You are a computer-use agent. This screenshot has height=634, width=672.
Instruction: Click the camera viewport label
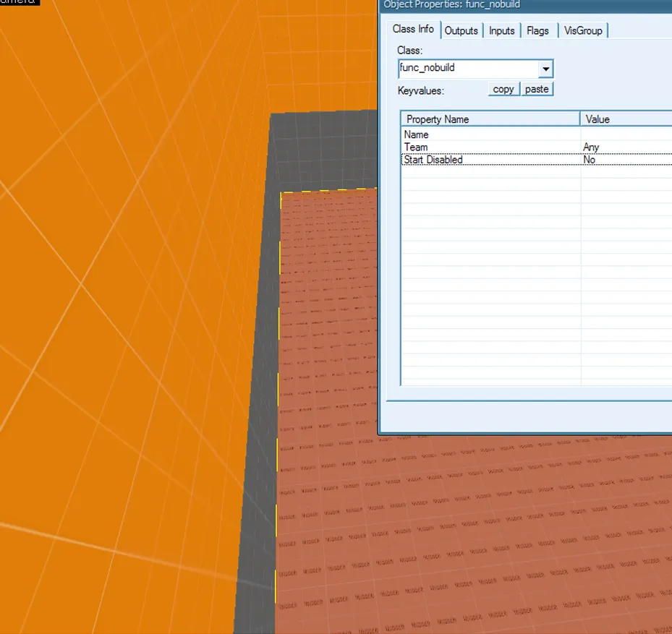pyautogui.click(x=20, y=2)
